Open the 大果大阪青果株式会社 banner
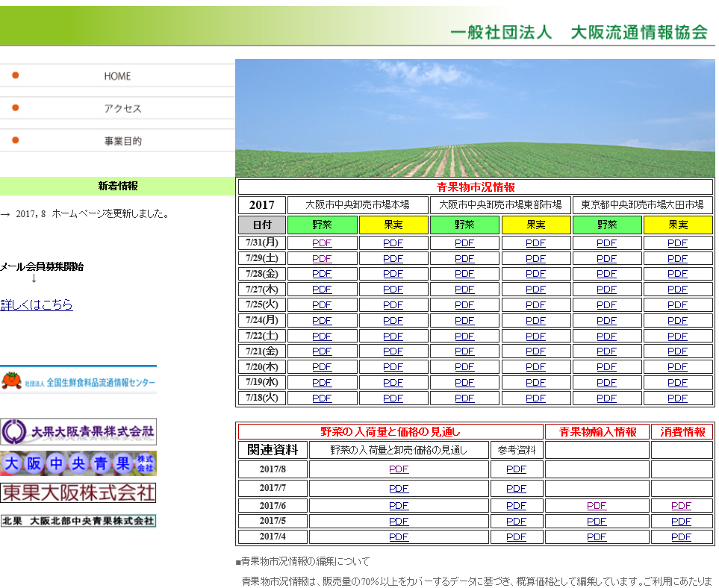Image resolution: width=719 pixels, height=588 pixels. (x=78, y=432)
